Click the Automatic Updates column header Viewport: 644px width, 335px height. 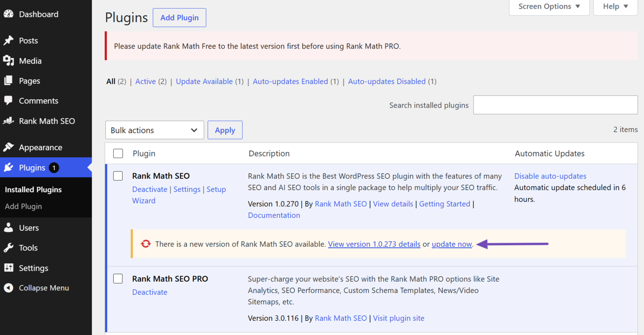[x=550, y=153]
